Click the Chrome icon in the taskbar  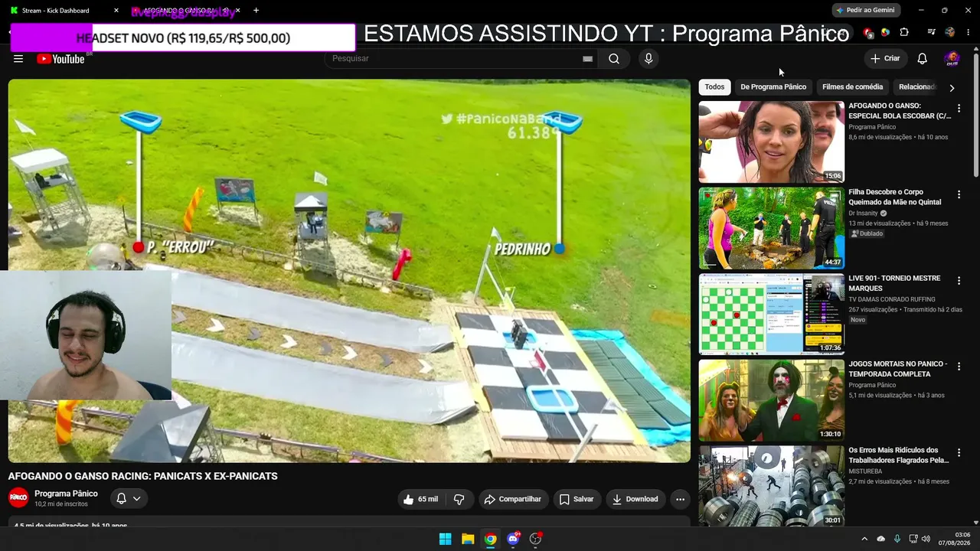pos(491,539)
